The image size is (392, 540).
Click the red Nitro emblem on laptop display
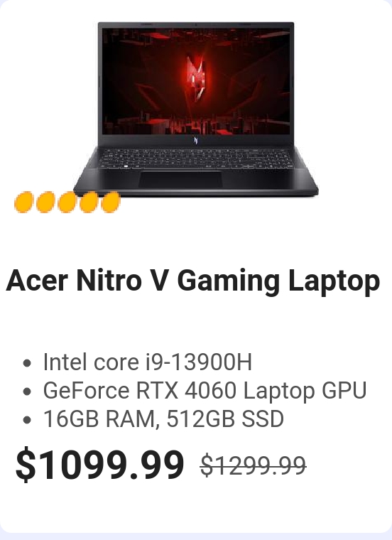click(196, 77)
